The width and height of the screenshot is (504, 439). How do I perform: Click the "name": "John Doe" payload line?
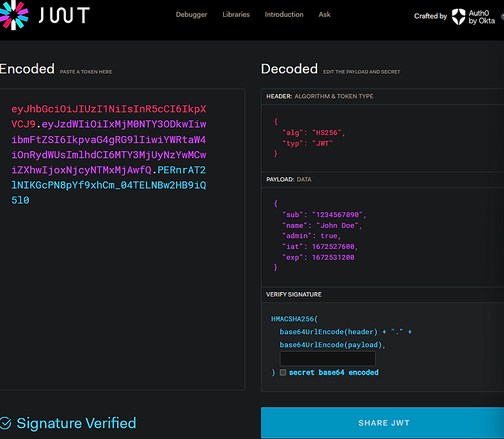(x=322, y=226)
